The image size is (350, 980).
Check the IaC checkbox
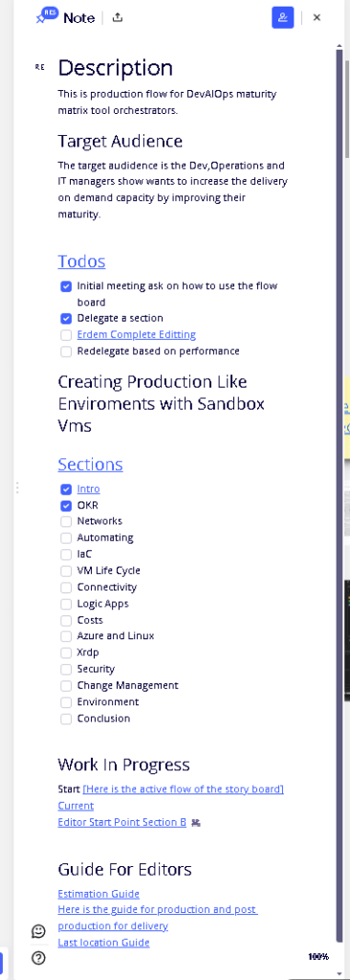(x=66, y=554)
